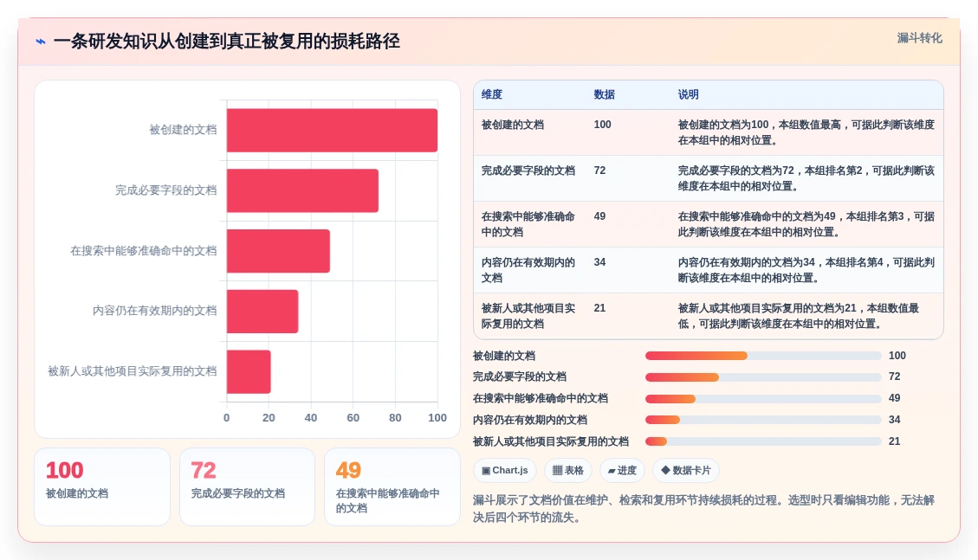The width and height of the screenshot is (978, 560).
Task: Click the 说明 column header
Action: click(688, 94)
